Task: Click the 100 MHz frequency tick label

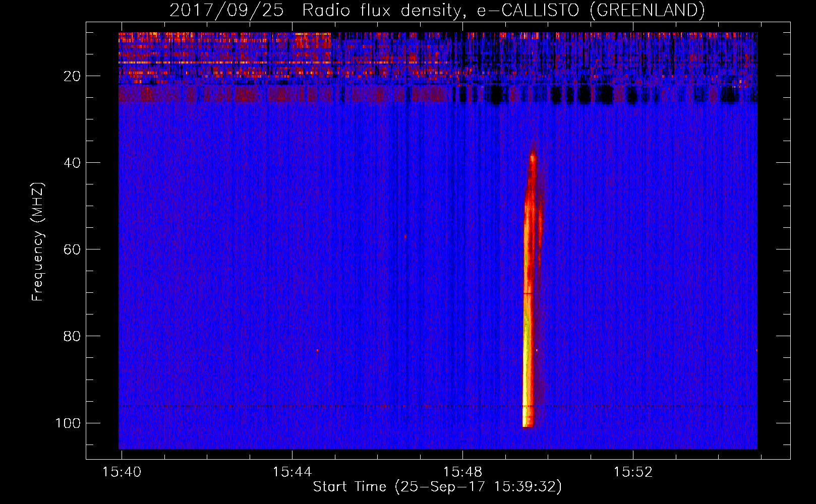Action: pos(68,423)
